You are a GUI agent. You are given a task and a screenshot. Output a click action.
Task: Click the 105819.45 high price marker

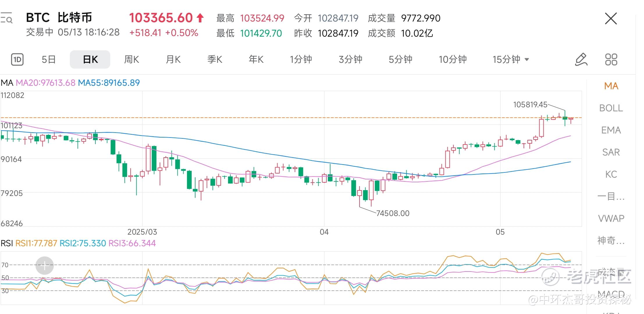click(x=530, y=105)
